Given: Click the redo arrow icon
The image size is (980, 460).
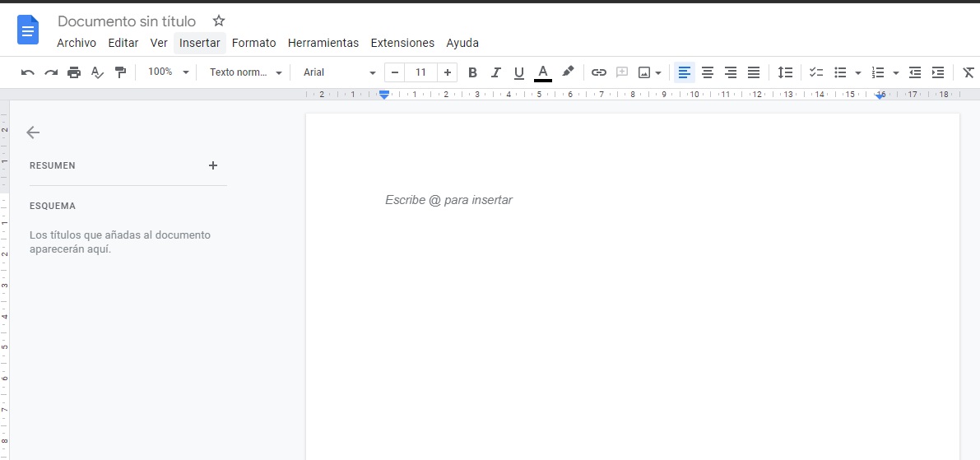Looking at the screenshot, I should coord(51,72).
